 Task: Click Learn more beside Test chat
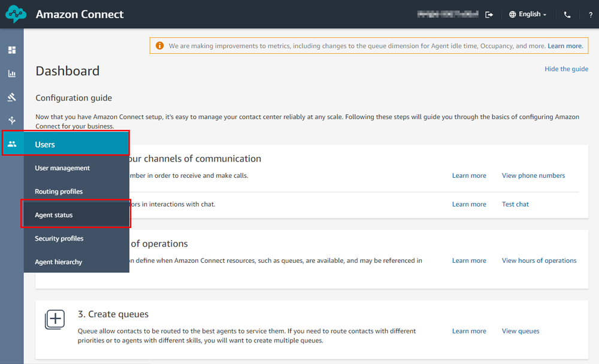(x=469, y=204)
